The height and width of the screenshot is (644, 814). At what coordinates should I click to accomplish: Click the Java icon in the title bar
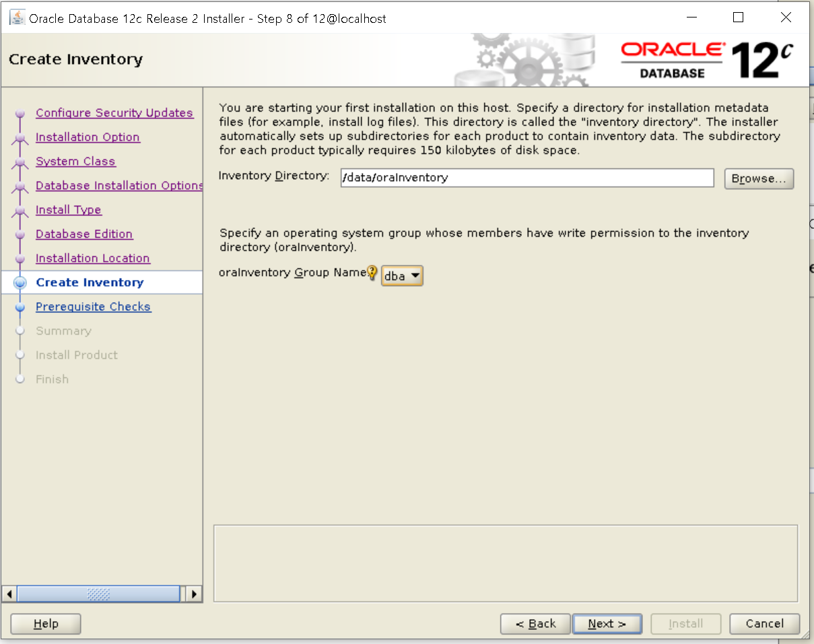click(17, 18)
